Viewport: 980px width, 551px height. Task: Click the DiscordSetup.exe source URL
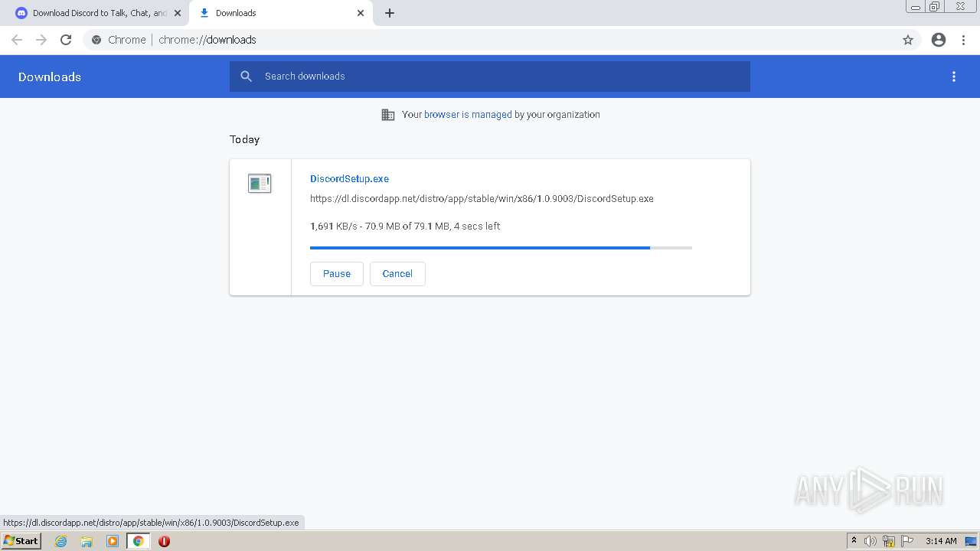pyautogui.click(x=482, y=199)
